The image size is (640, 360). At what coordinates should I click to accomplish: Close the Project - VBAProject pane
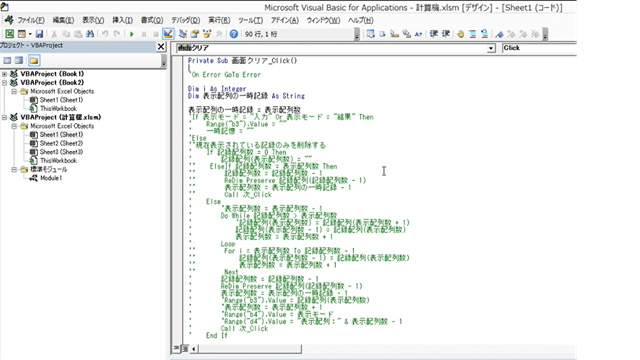[161, 47]
